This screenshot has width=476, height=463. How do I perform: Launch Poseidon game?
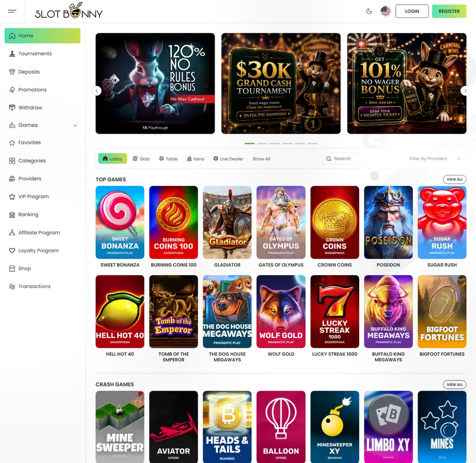(388, 223)
